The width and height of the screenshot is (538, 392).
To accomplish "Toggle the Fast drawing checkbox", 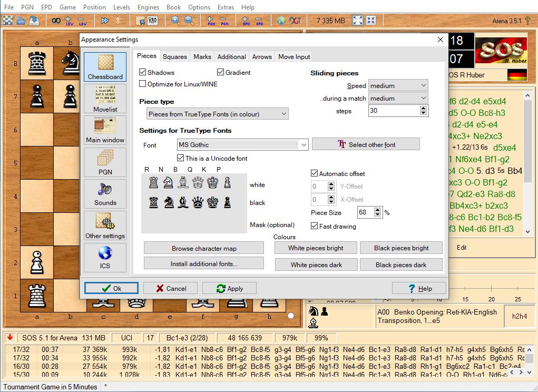I will [314, 227].
